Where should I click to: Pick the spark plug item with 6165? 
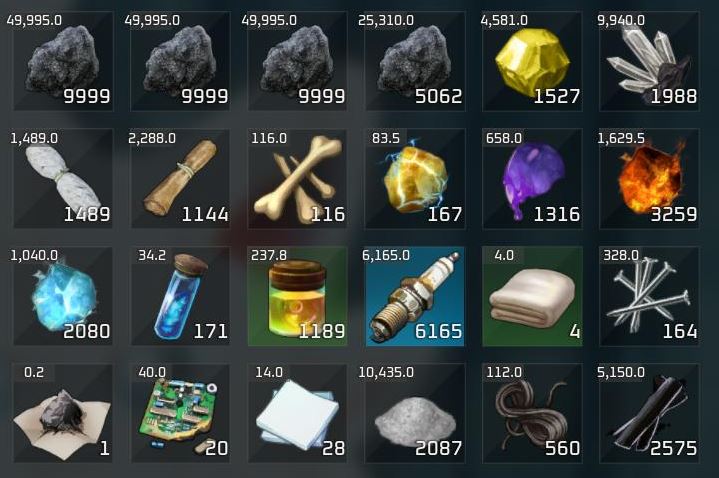(x=415, y=296)
